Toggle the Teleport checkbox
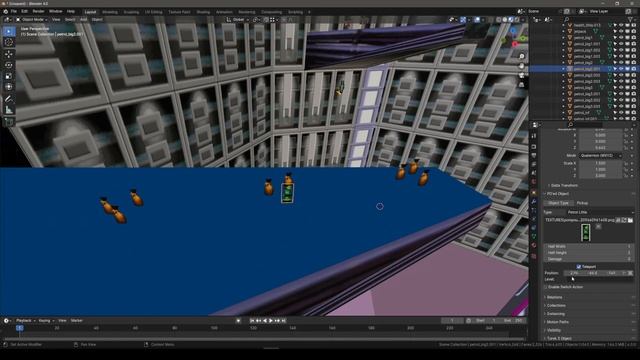The width and height of the screenshot is (640, 360). coord(578,267)
